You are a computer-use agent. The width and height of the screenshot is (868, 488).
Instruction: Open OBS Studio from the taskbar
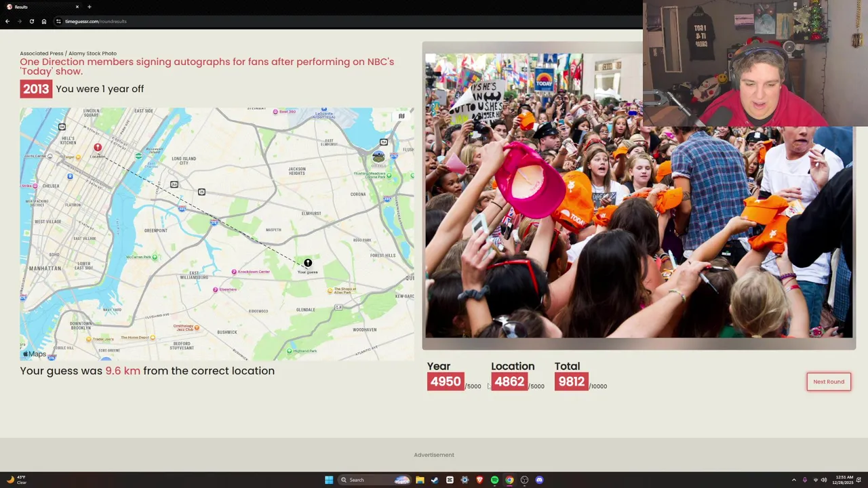524,480
